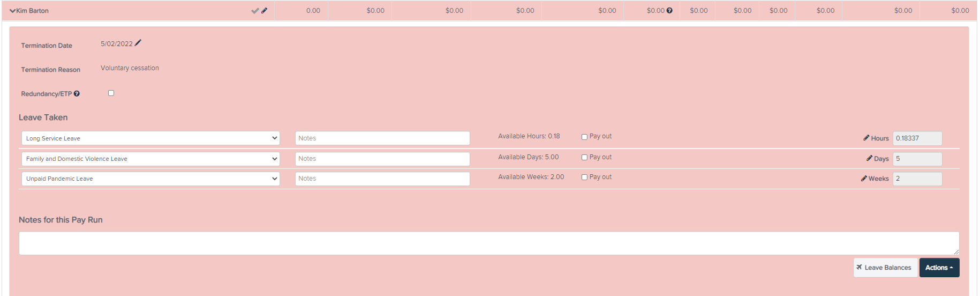Image resolution: width=980 pixels, height=296 pixels.
Task: Click the pencil icon next to Hours
Action: [866, 138]
